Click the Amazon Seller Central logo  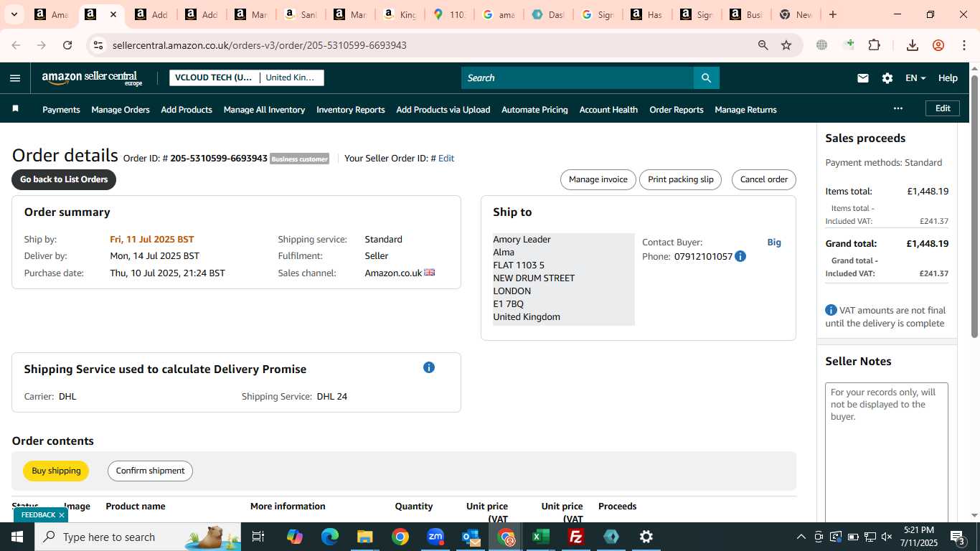93,78
